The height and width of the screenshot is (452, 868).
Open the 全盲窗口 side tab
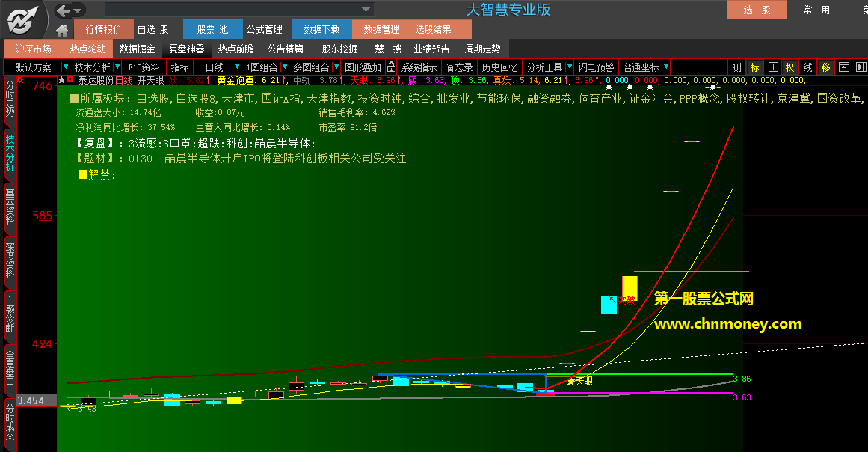[10, 367]
